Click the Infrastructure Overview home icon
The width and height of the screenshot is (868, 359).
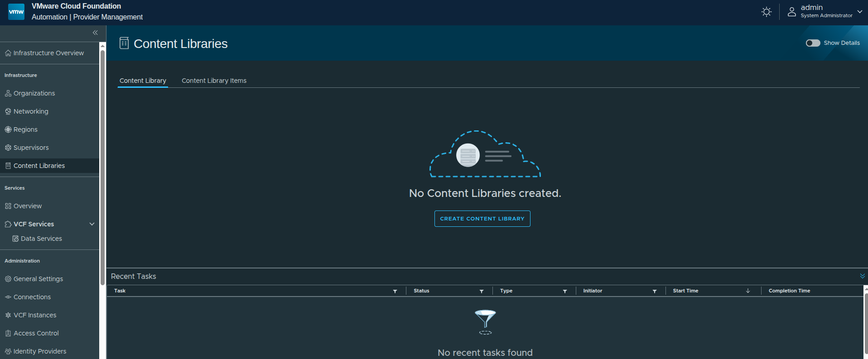8,53
